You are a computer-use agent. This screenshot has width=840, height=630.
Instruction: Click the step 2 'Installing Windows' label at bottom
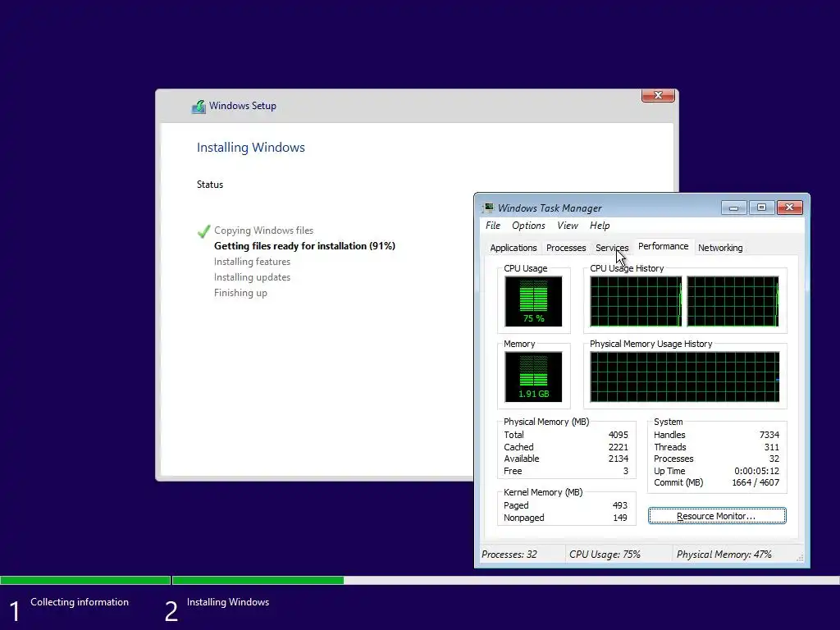(228, 602)
